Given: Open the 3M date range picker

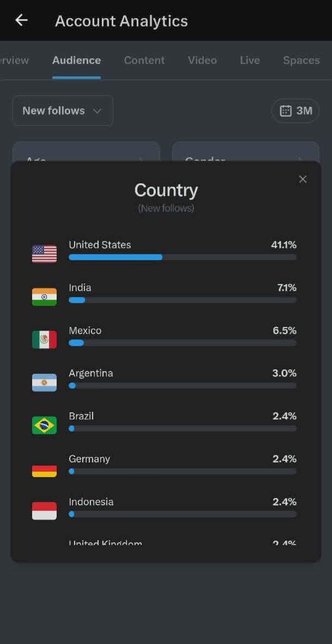Looking at the screenshot, I should (295, 111).
